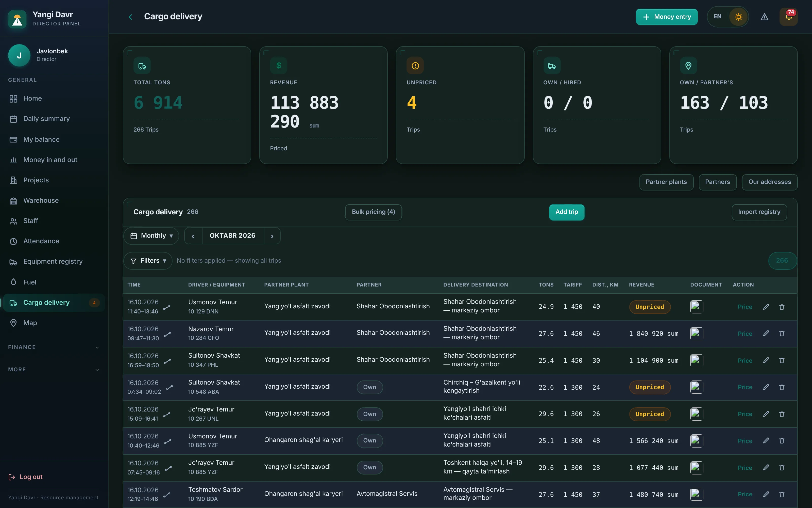Click the Money entry button
The width and height of the screenshot is (812, 508).
pyautogui.click(x=666, y=17)
